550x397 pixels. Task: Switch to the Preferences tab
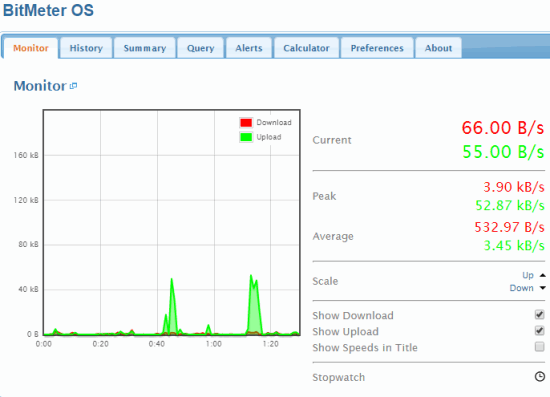click(377, 48)
